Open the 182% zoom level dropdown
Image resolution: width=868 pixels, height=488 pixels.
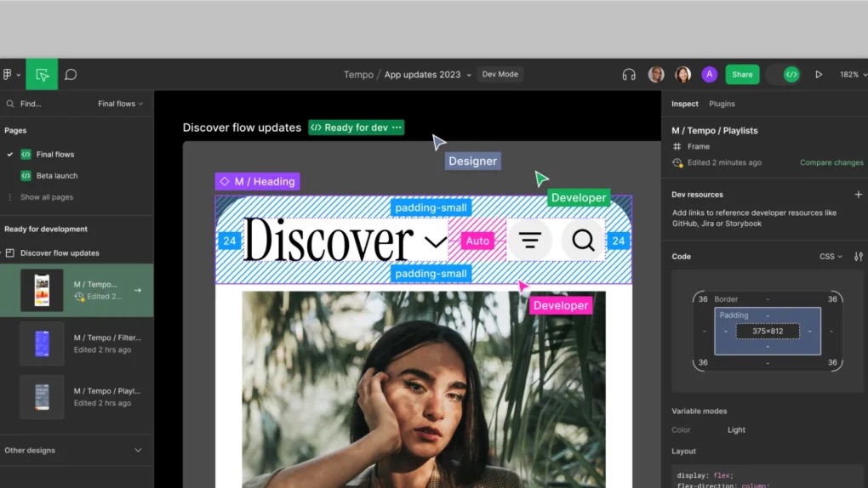tap(852, 75)
